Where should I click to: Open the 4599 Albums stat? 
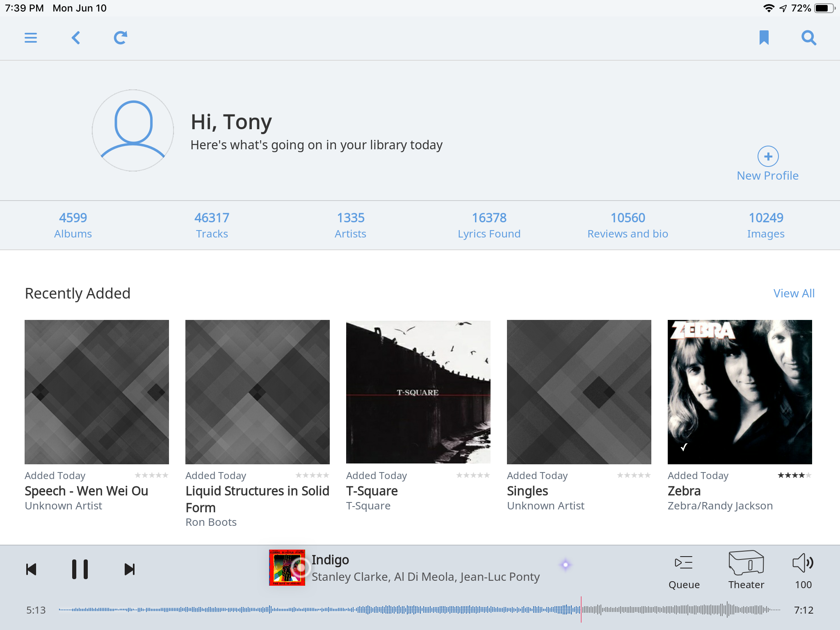click(x=73, y=225)
